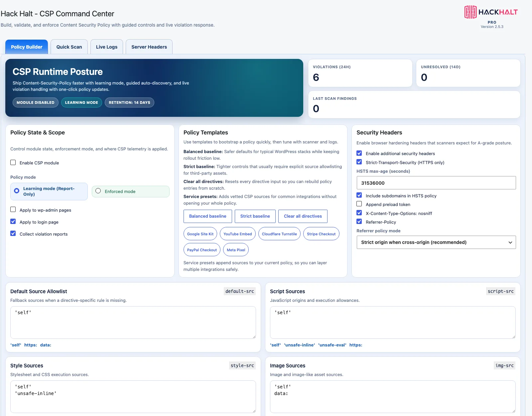Click the Violations (24H) stat card
532x416 pixels.
360,73
